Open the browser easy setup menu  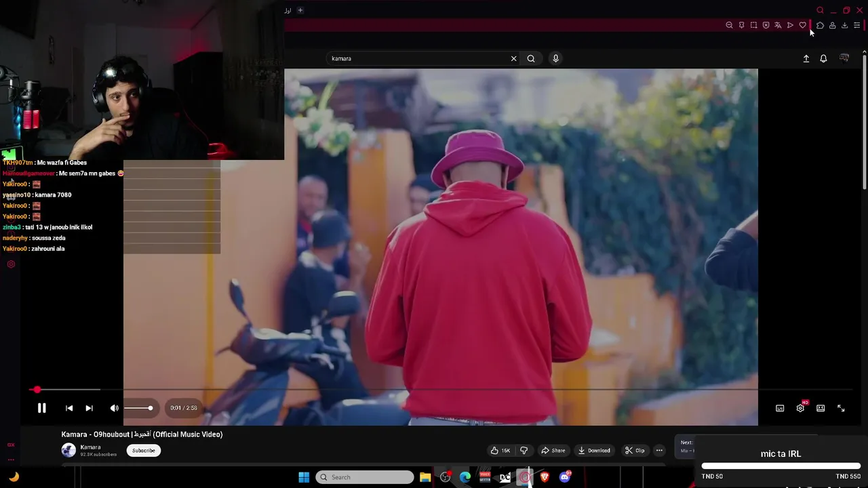856,25
